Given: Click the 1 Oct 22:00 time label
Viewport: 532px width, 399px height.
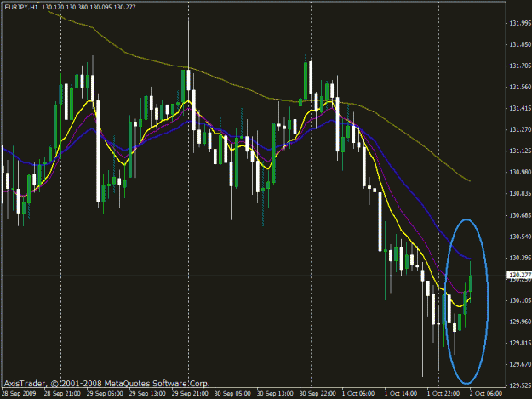Looking at the screenshot, I should 443,394.
